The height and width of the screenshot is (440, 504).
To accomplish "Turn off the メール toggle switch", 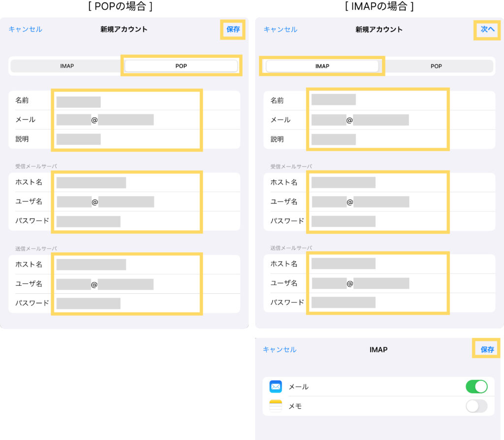I will pyautogui.click(x=476, y=387).
